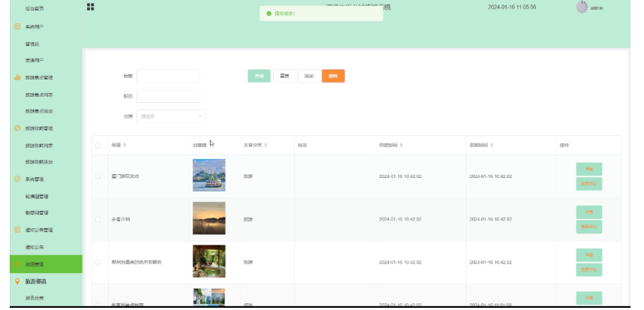Open the ferry boat cover thumbnail
644x310 pixels.
point(209,175)
